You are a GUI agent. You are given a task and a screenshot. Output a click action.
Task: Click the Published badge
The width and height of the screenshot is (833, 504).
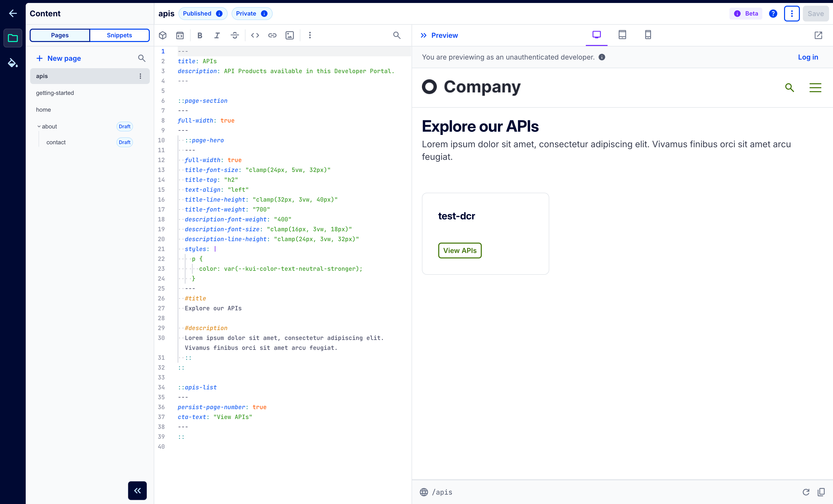203,14
